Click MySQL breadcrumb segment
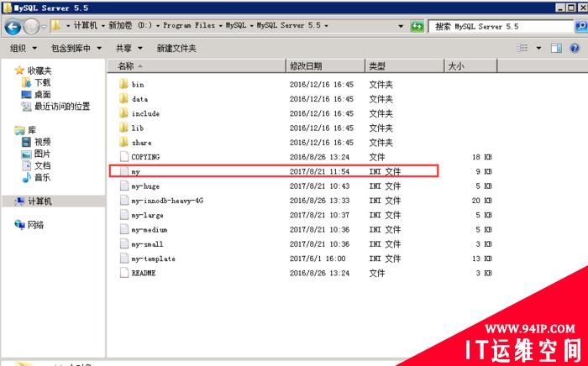Image resolution: width=588 pixels, height=366 pixels. pos(235,25)
